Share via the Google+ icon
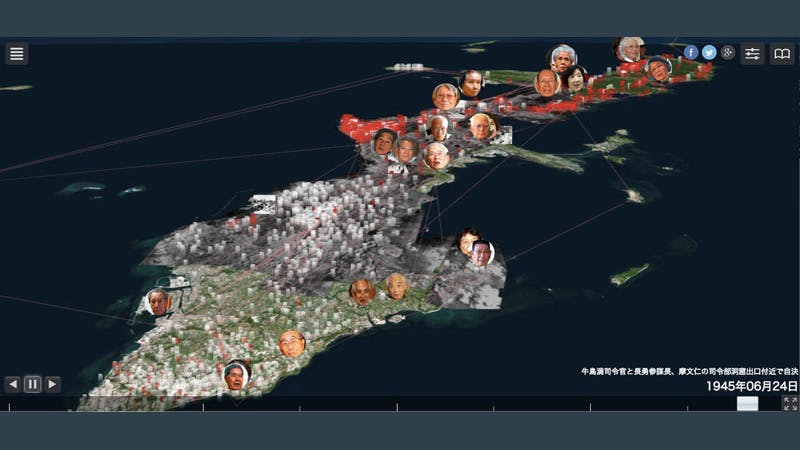 [728, 53]
